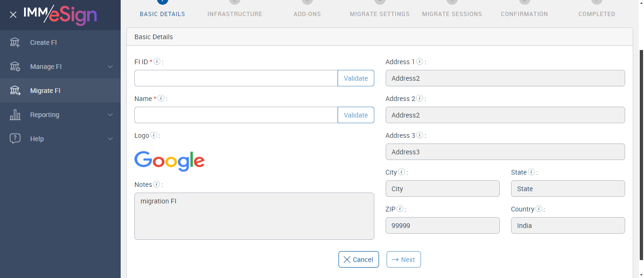Expand the Manage FI menu chevron

coord(110,67)
